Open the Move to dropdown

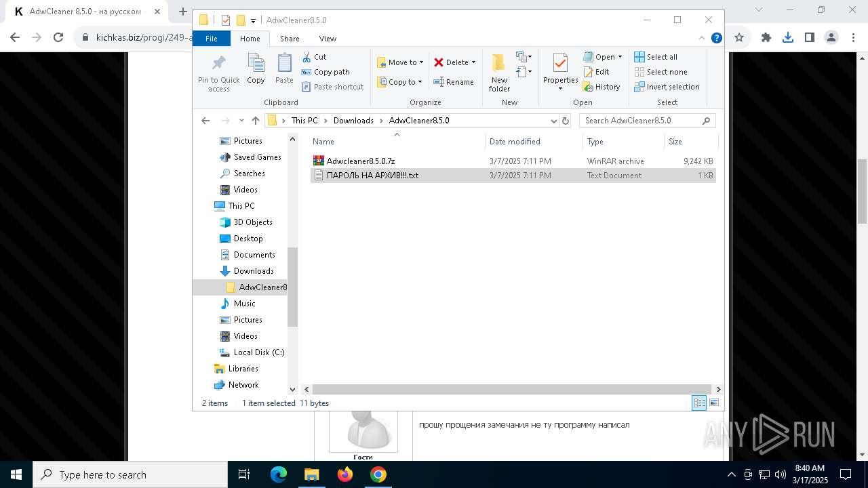pos(400,62)
